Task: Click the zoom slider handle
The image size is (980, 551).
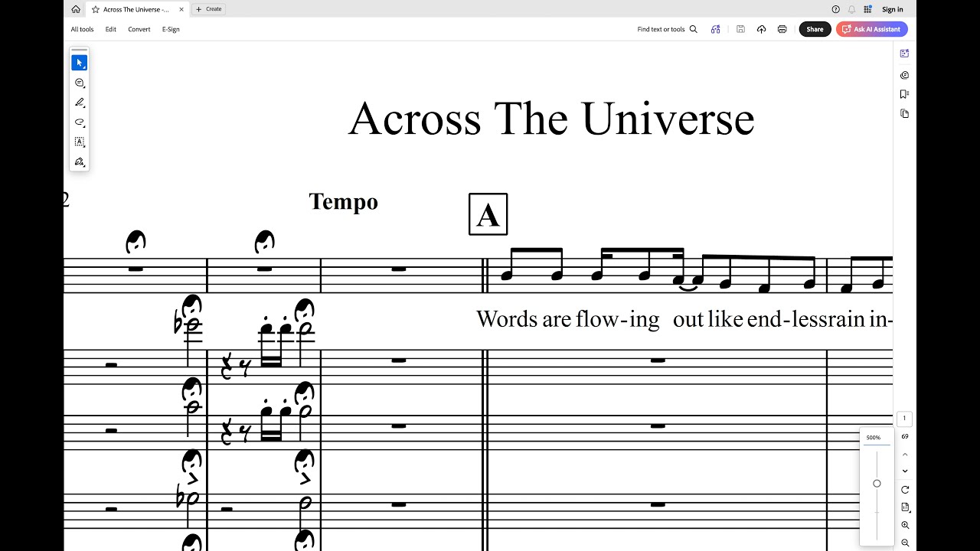Action: (877, 484)
